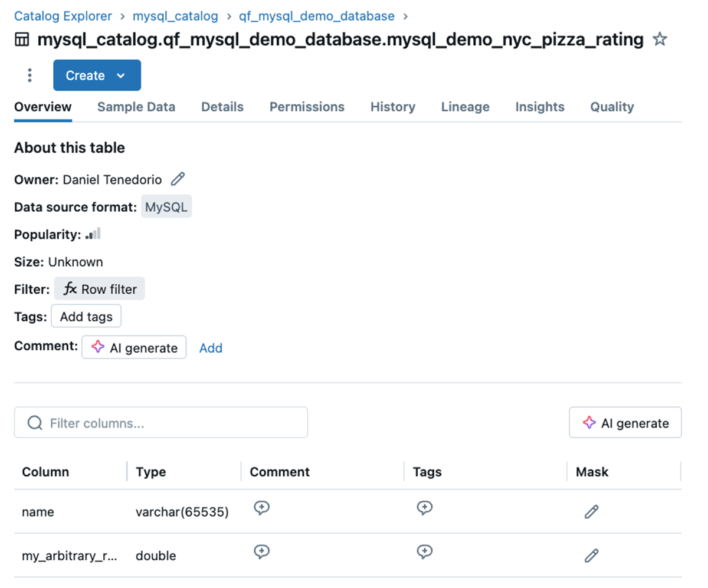The width and height of the screenshot is (708, 588).
Task: Select the Quality tab
Action: pyautogui.click(x=611, y=107)
